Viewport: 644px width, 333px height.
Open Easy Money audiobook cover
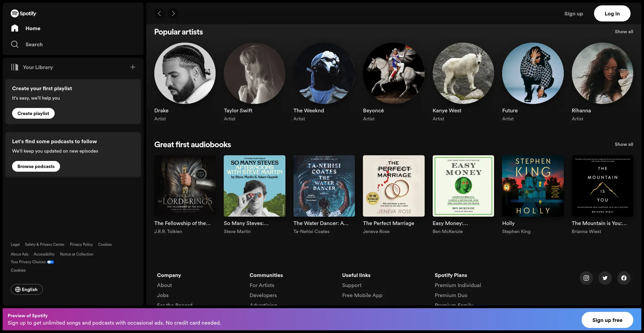click(463, 186)
